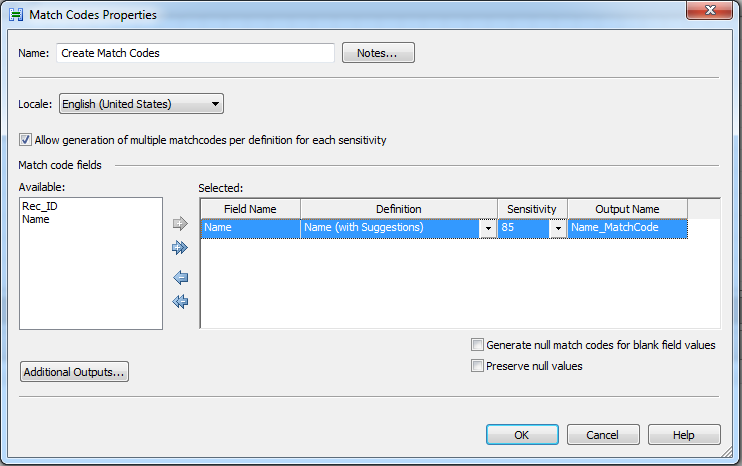Screen dimensions: 742x466
Task: Open Help for match codes
Action: pyautogui.click(x=684, y=435)
